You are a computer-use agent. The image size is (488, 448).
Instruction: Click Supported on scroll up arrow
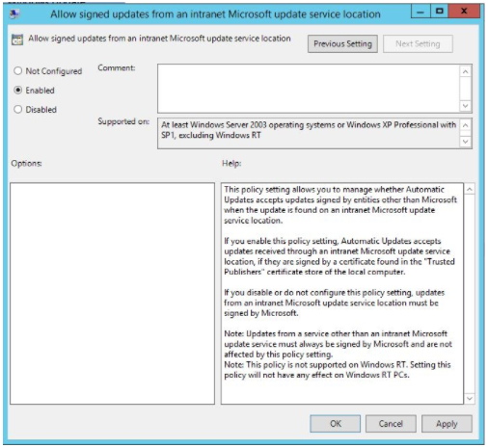465,125
